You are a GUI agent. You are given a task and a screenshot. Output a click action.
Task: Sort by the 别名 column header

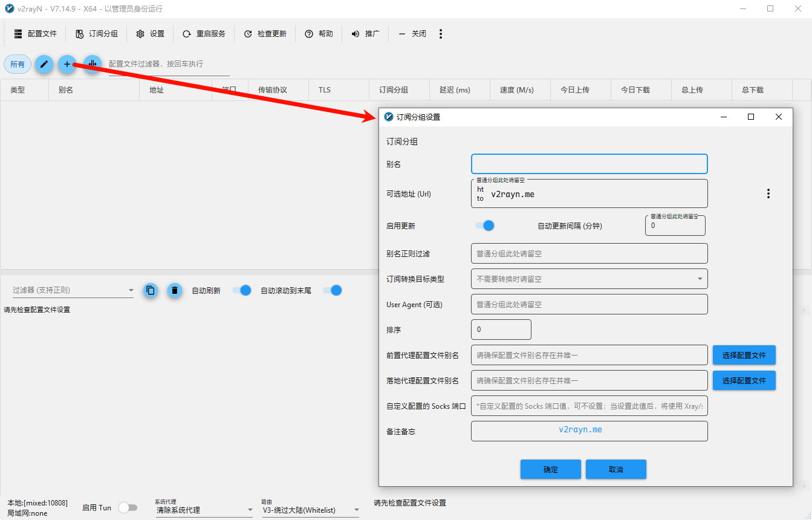point(94,89)
